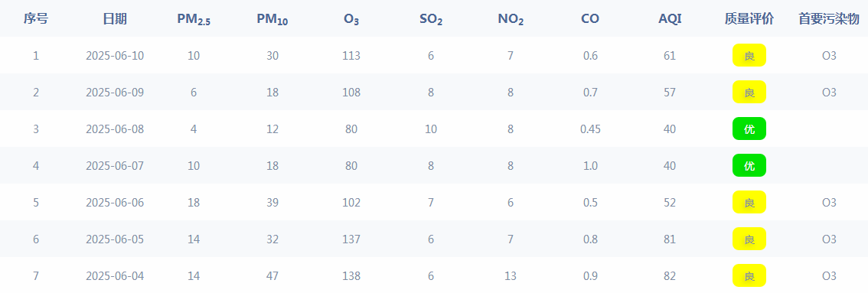Viewport: 868px width, 293px height.
Task: Click the CO column header
Action: 589,19
